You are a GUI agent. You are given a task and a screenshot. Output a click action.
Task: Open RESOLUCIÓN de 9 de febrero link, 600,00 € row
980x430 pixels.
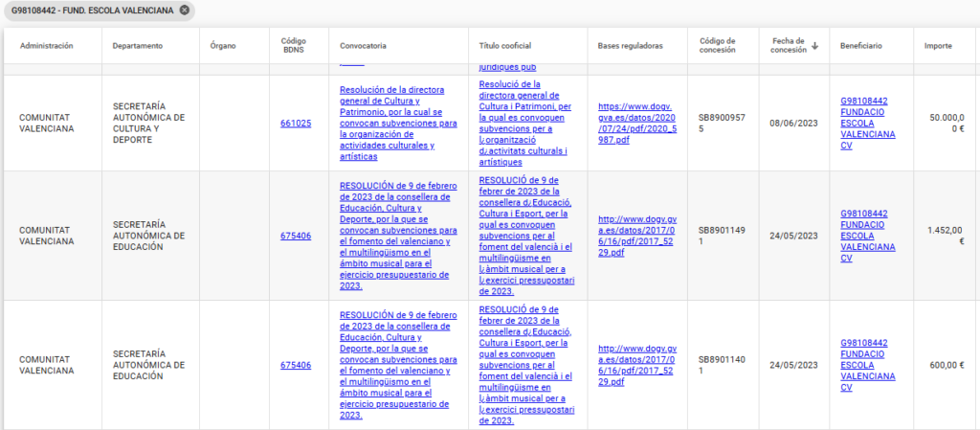(x=399, y=365)
